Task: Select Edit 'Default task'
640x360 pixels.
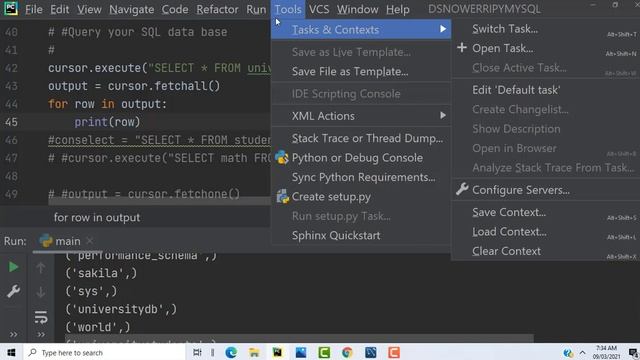Action: pos(546,90)
